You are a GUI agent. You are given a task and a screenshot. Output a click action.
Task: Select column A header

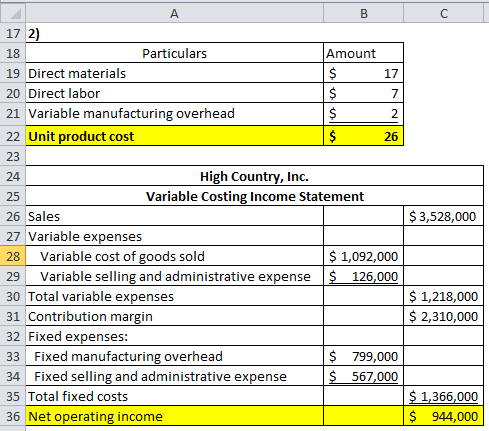[x=174, y=14]
